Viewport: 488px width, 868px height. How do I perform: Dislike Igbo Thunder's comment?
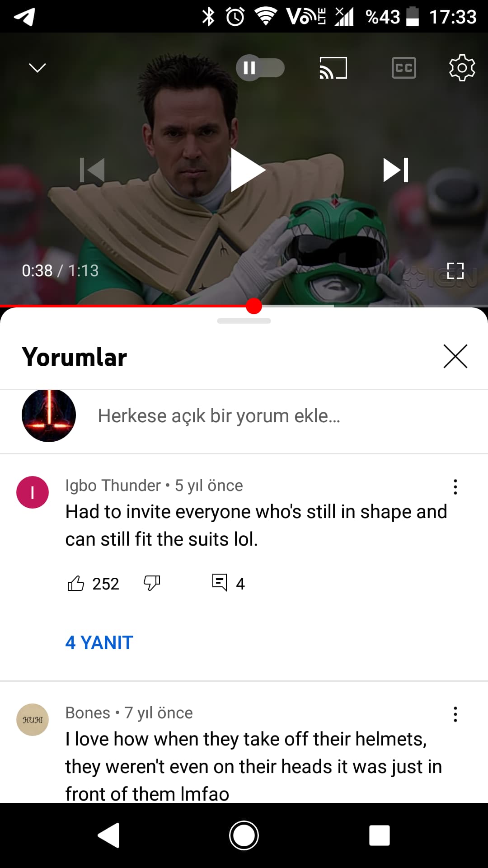[x=152, y=583]
